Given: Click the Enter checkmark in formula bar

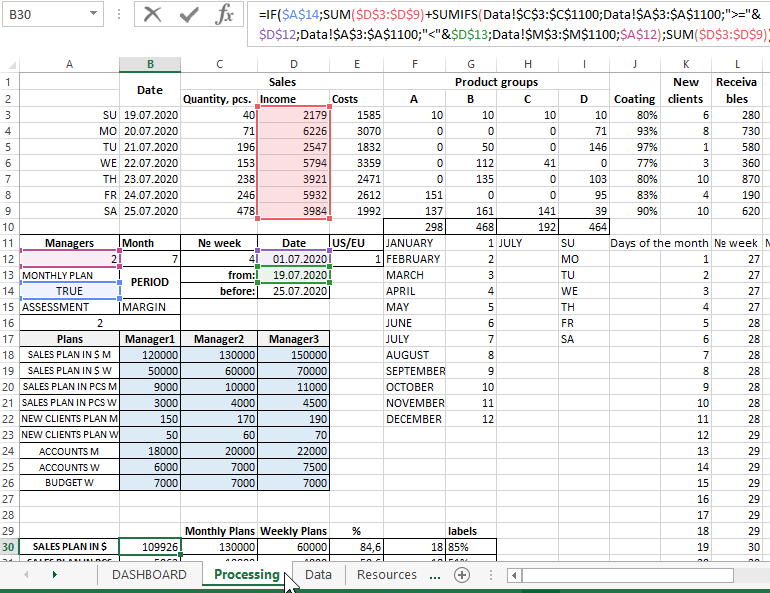Looking at the screenshot, I should point(188,15).
